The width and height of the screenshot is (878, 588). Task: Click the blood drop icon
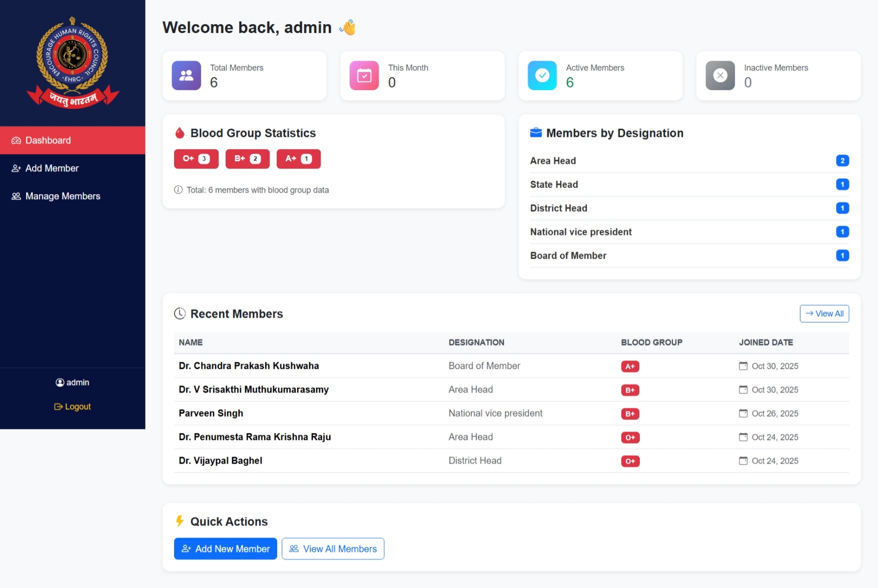tap(180, 133)
